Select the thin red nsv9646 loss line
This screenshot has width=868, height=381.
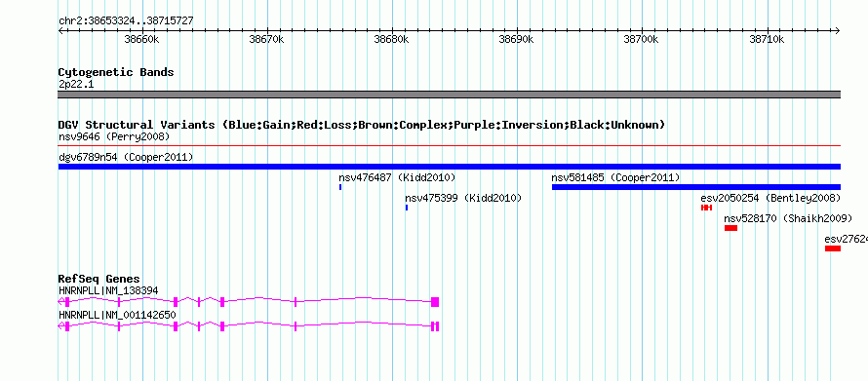coord(449,146)
